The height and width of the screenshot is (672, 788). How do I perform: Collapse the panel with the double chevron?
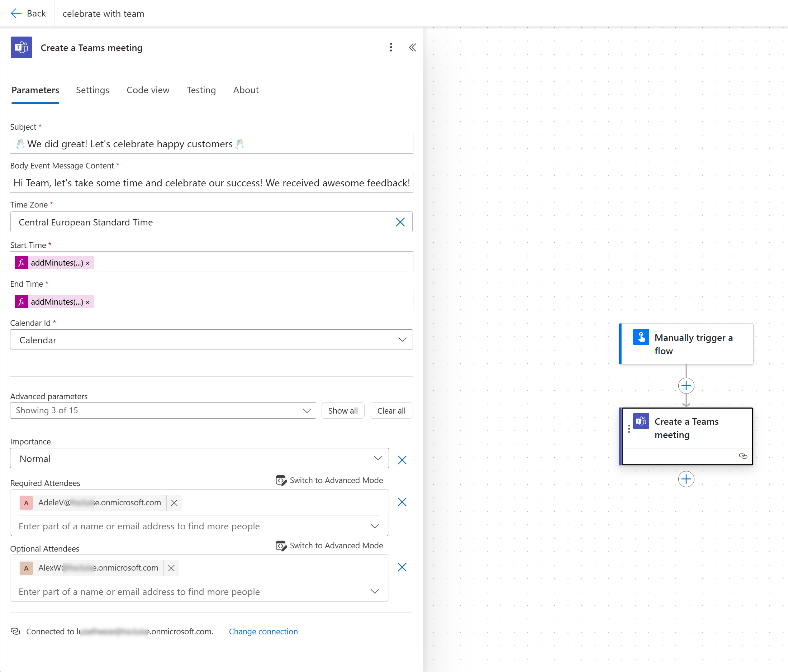coord(413,48)
